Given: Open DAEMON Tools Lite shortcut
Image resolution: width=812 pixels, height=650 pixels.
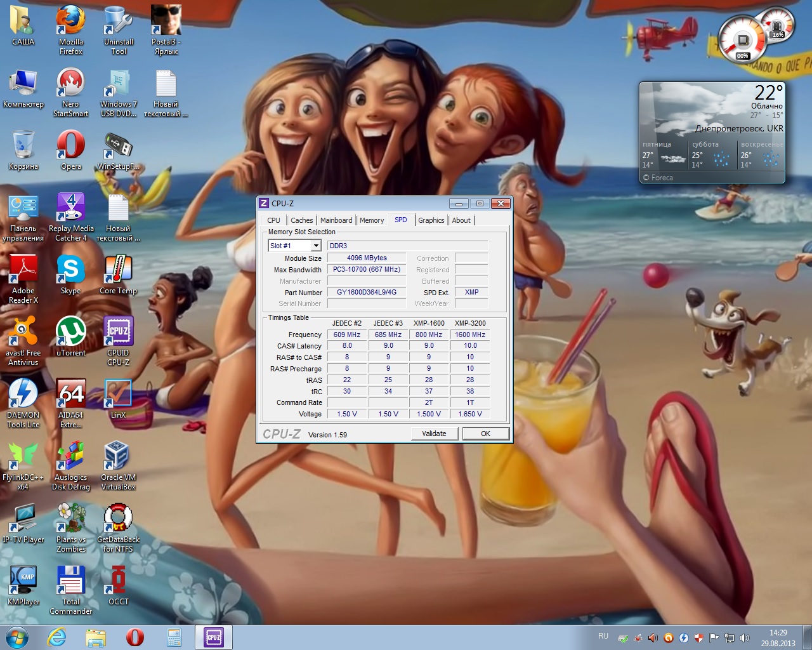Looking at the screenshot, I should click(x=23, y=404).
